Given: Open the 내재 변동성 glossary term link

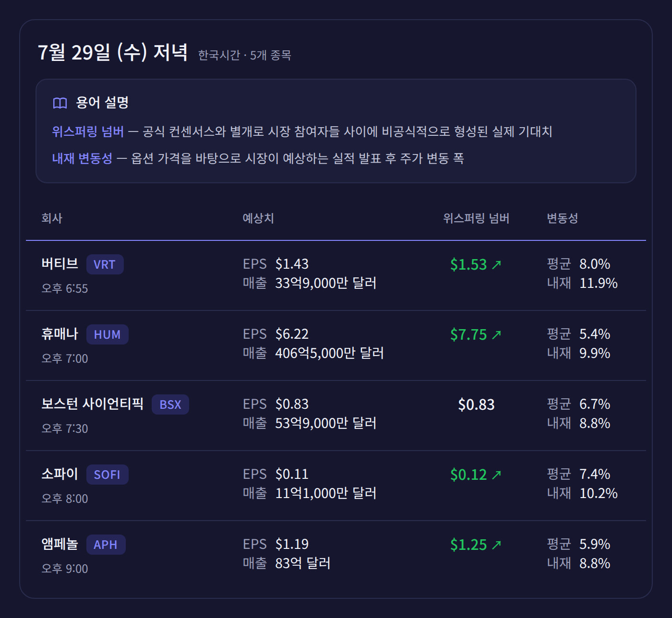Looking at the screenshot, I should coord(82,158).
